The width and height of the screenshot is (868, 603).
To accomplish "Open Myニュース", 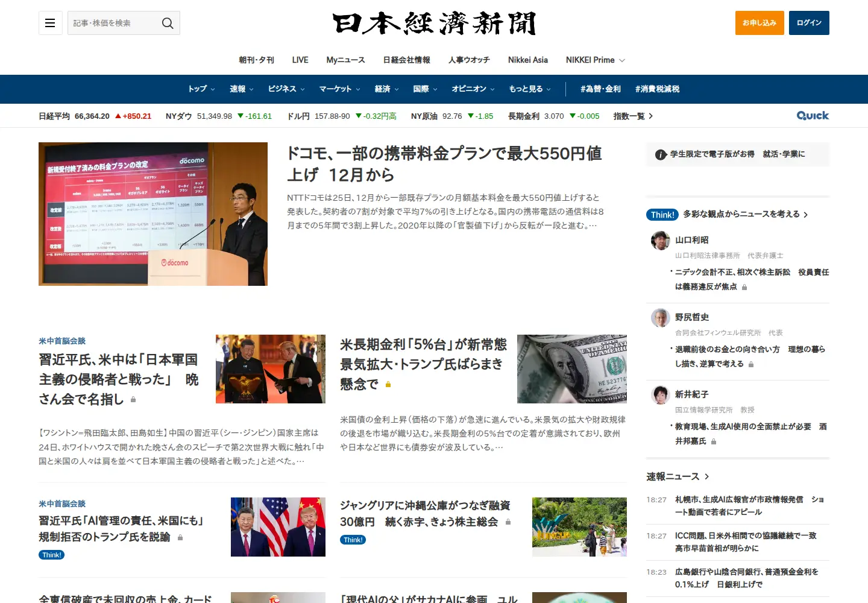I will [x=345, y=60].
